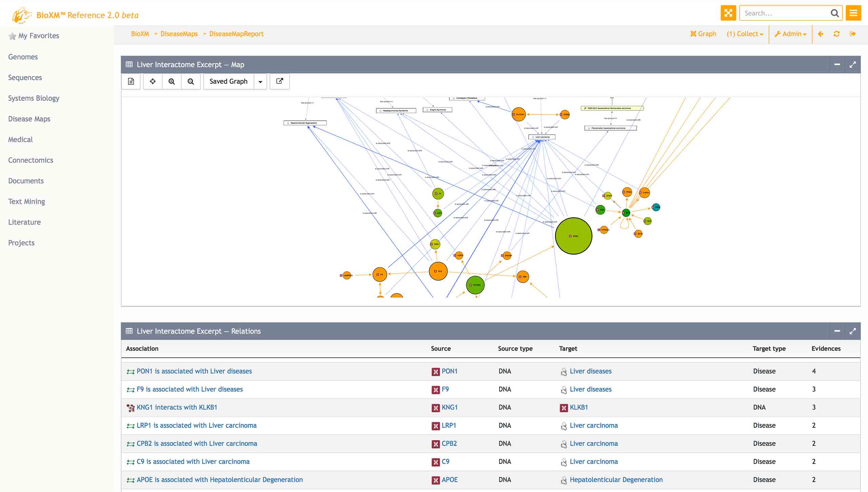
Task: Click the search magnifier icon
Action: (x=834, y=13)
